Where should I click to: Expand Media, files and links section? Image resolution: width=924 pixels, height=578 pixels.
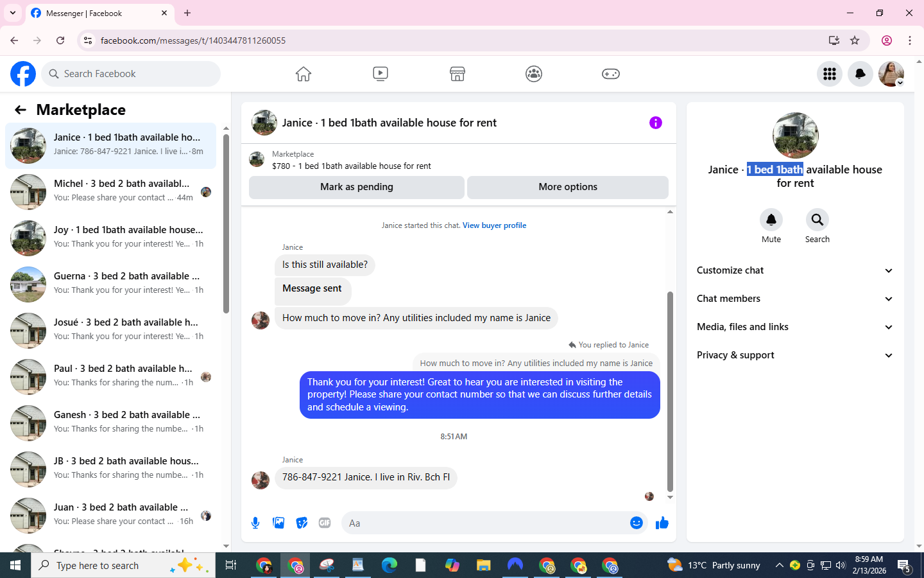click(795, 327)
